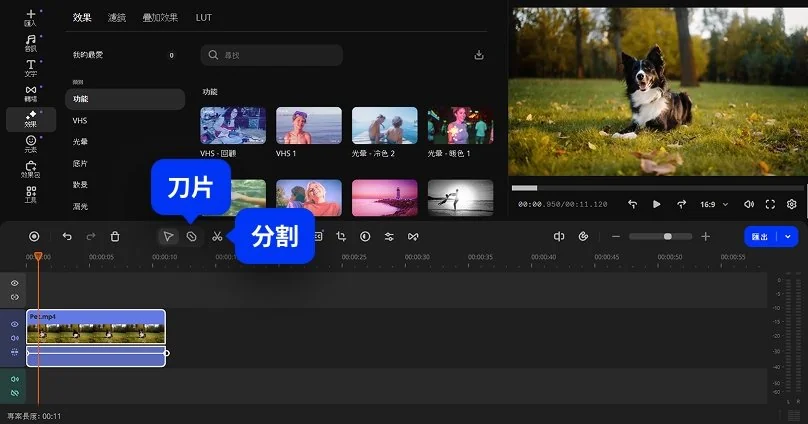This screenshot has width=808, height=424.
Task: Toggle link icon on the top overlay track
Action: click(x=14, y=297)
